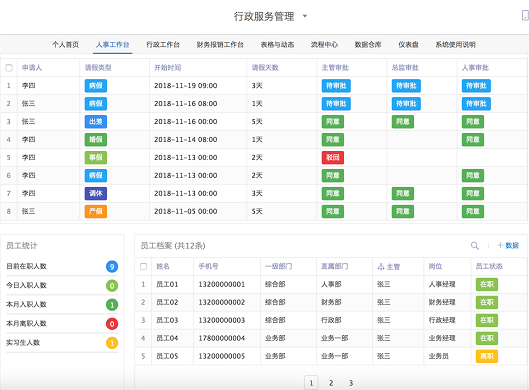Click the 调休 tag in row 7
The height and width of the screenshot is (390, 529).
96,193
